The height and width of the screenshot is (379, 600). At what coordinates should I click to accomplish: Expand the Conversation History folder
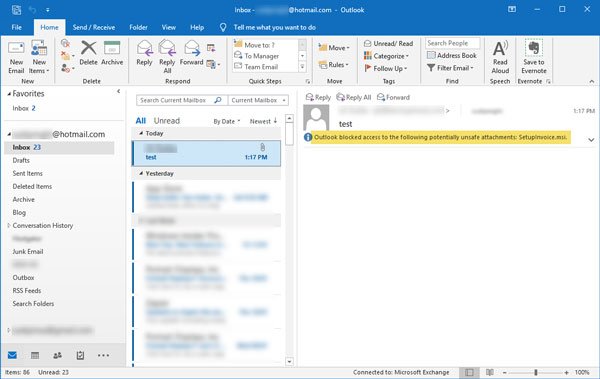(x=9, y=225)
